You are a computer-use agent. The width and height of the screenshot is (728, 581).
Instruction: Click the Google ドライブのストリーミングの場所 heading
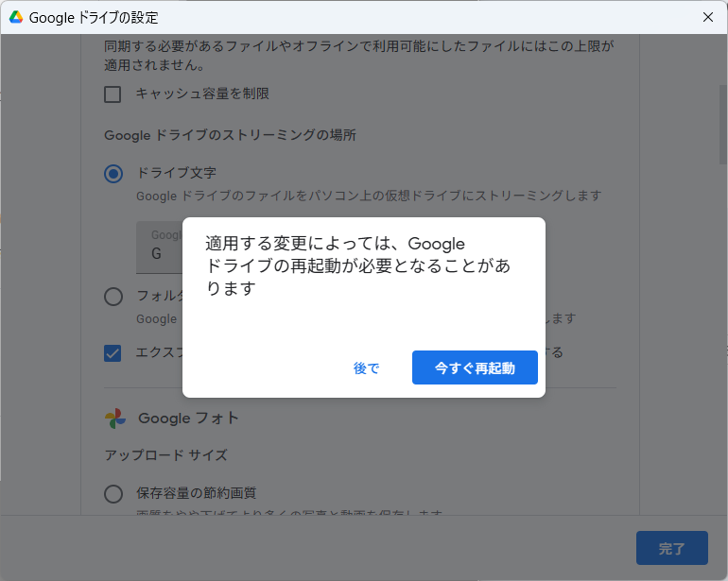tap(230, 135)
